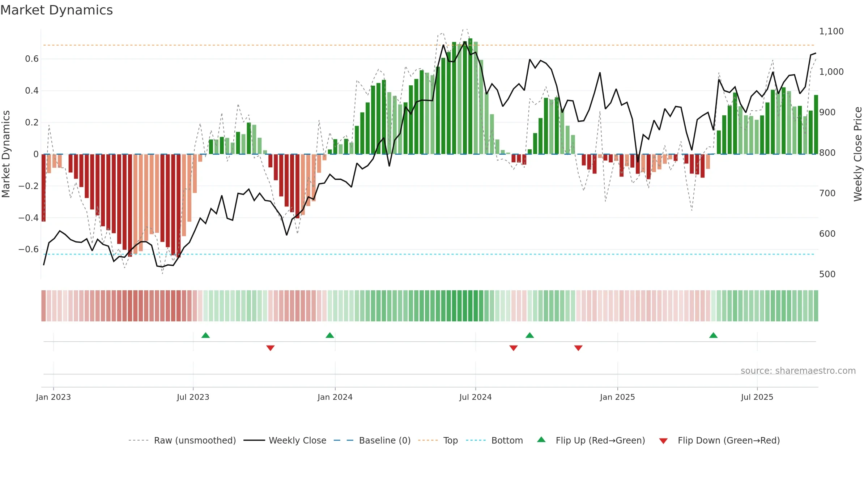Click the 800 price axis tick
The width and height of the screenshot is (868, 488).
coord(827,153)
